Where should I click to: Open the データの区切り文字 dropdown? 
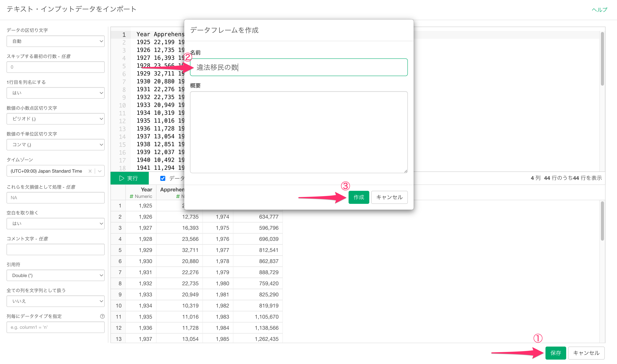pos(55,41)
